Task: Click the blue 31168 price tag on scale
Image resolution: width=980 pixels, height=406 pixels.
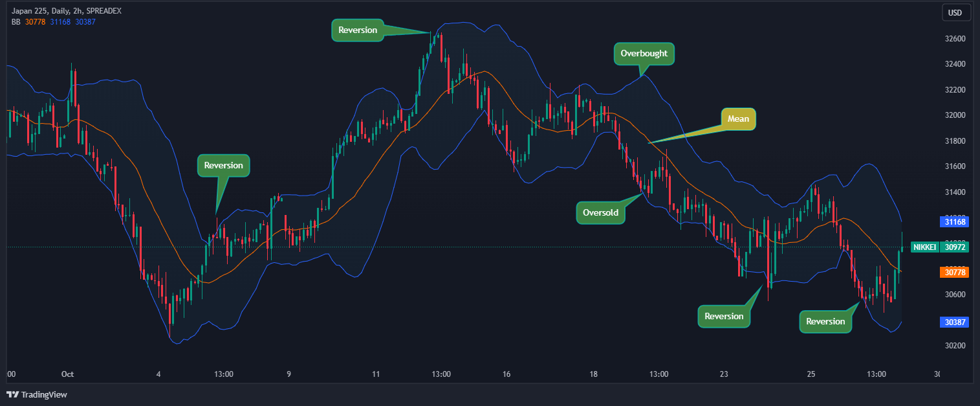Action: coord(955,221)
